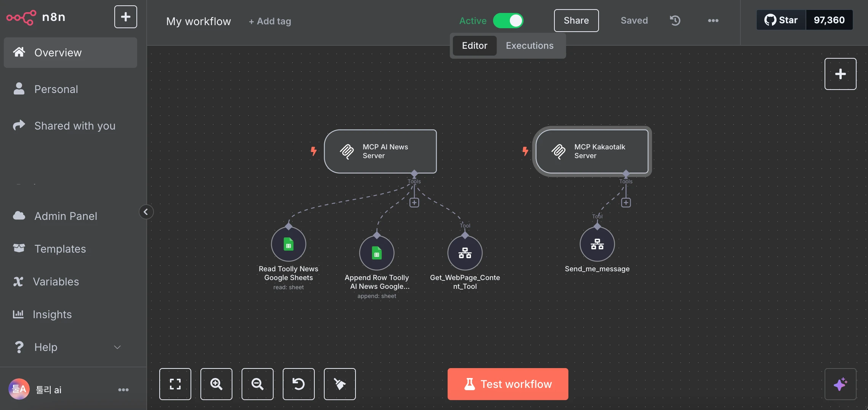Open user options menu beside 툴리 ai
Viewport: 868px width, 410px height.
pos(123,390)
